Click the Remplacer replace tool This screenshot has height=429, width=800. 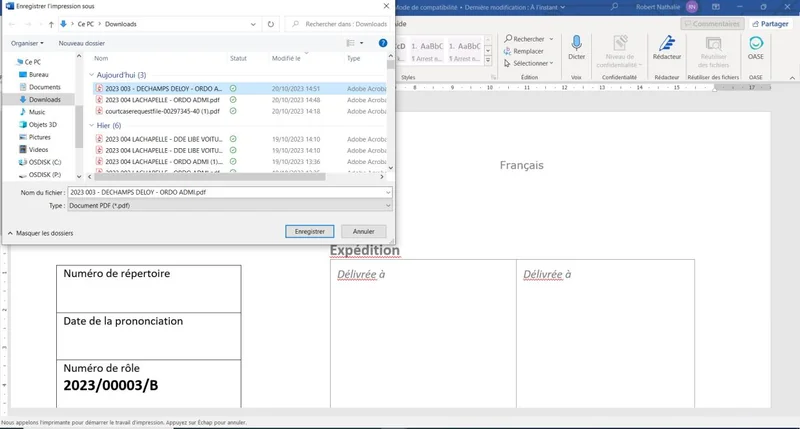[527, 51]
